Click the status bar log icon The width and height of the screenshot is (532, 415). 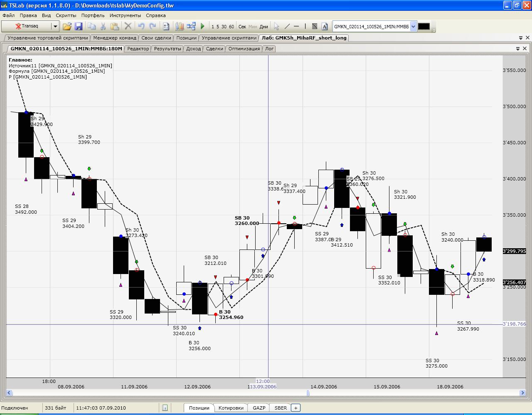(x=165, y=408)
